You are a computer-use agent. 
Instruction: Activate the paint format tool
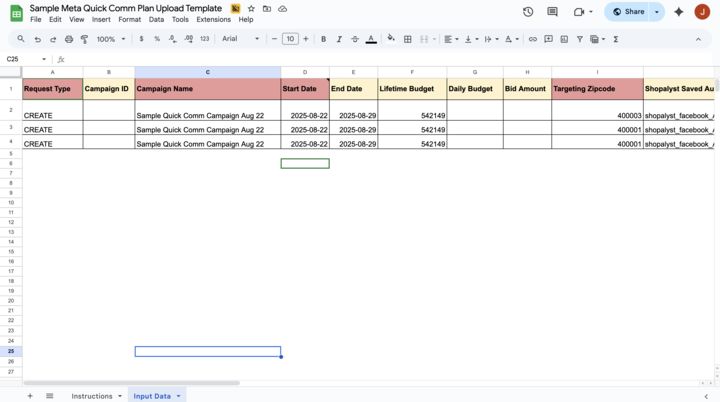84,40
